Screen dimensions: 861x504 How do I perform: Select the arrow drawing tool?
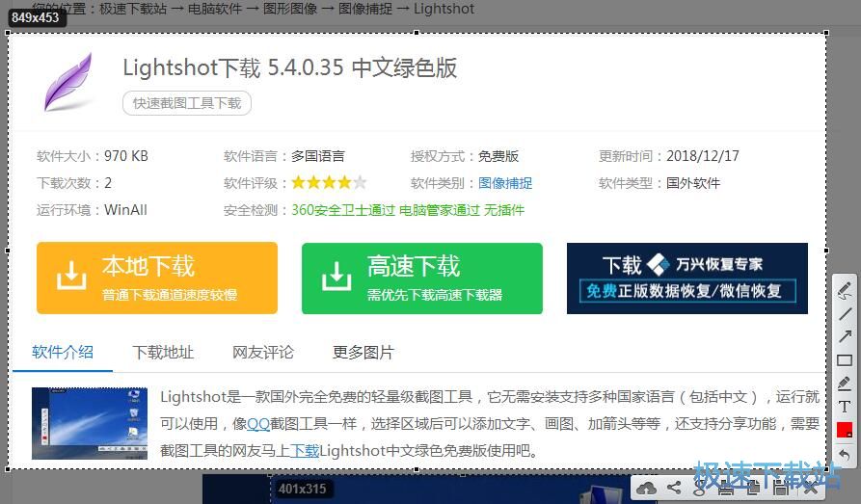click(x=845, y=336)
